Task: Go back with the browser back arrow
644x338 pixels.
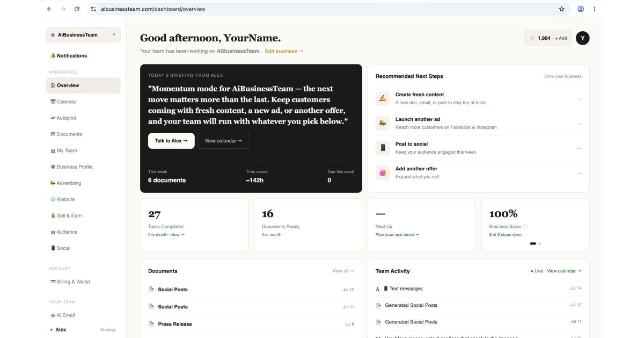Action: click(49, 9)
